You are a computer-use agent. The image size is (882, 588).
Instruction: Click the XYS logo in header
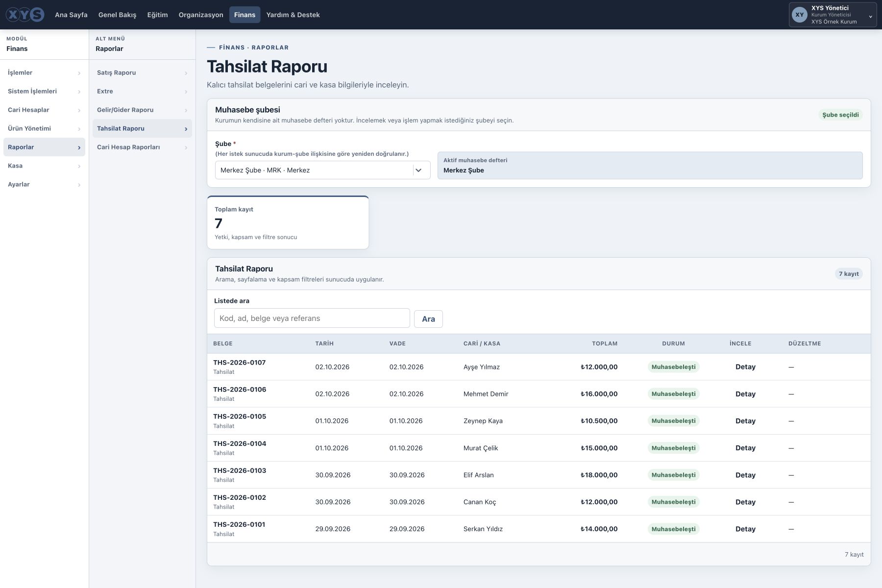pyautogui.click(x=25, y=15)
